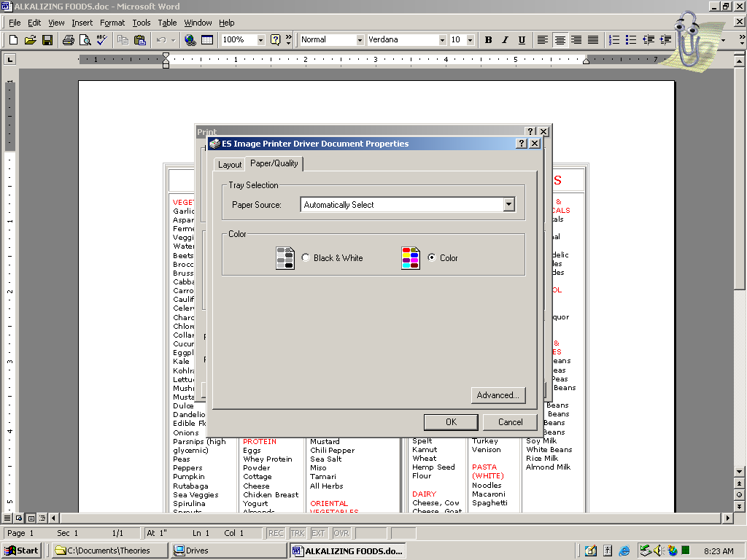Toggle Underline formatting
Viewport: 747px width, 560px height.
pos(522,40)
